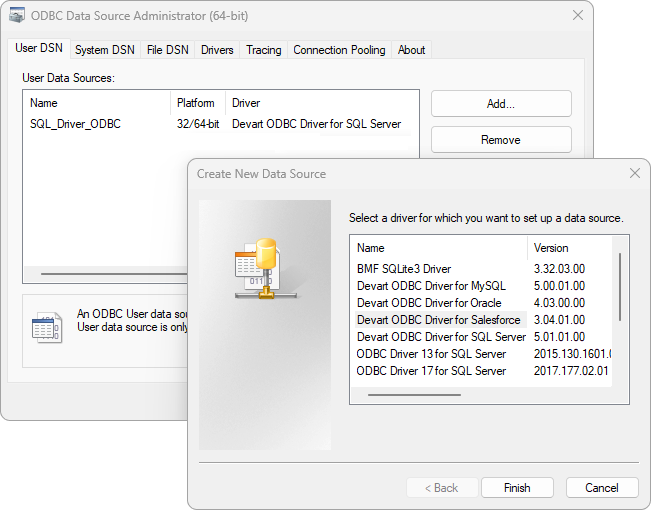Click the ODBC Administrator title bar icon
The height and width of the screenshot is (510, 651).
(x=17, y=15)
